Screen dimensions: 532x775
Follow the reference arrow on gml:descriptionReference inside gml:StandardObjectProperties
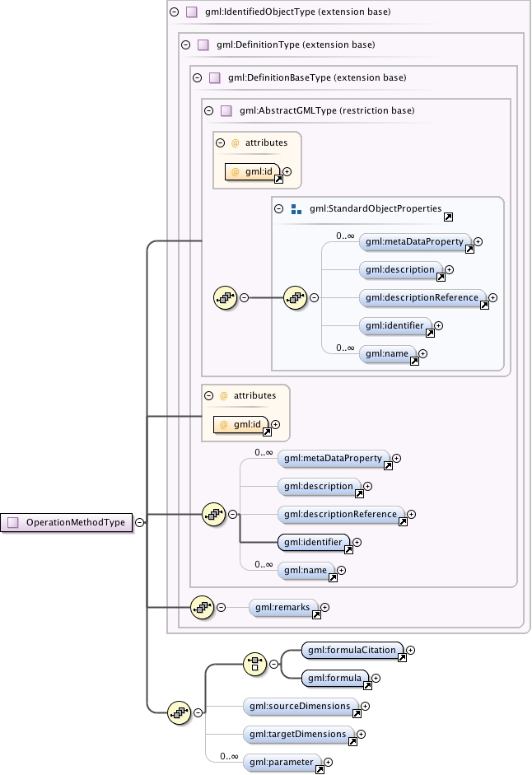point(484,305)
